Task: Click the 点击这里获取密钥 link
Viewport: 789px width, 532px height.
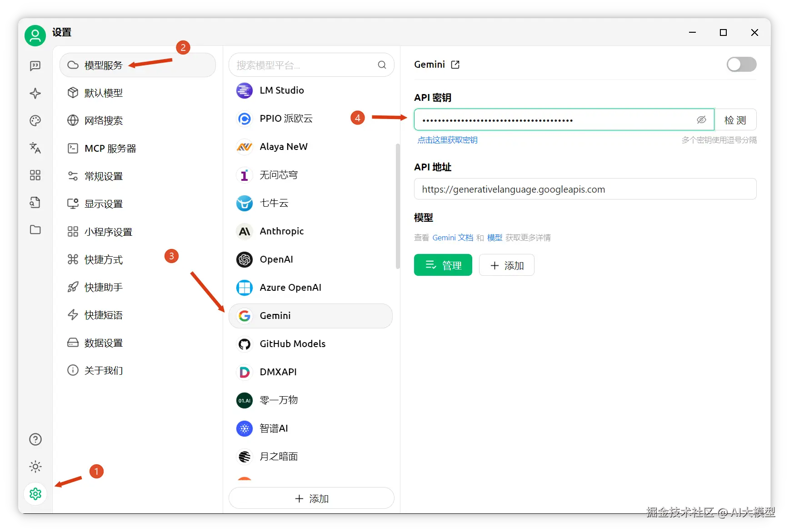Action: 447,140
